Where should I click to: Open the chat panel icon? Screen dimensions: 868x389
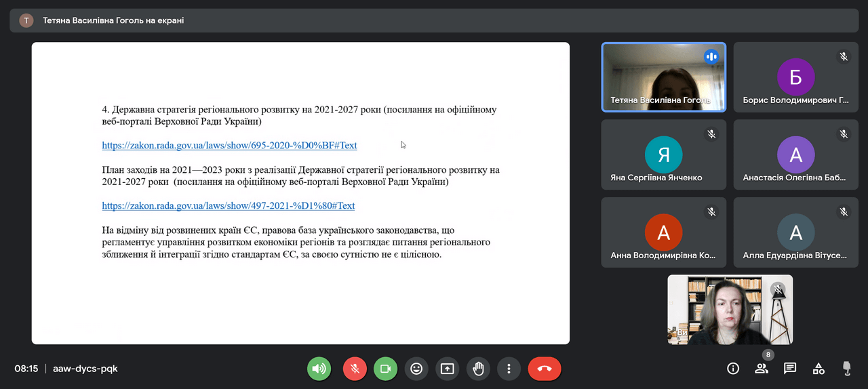[790, 369]
